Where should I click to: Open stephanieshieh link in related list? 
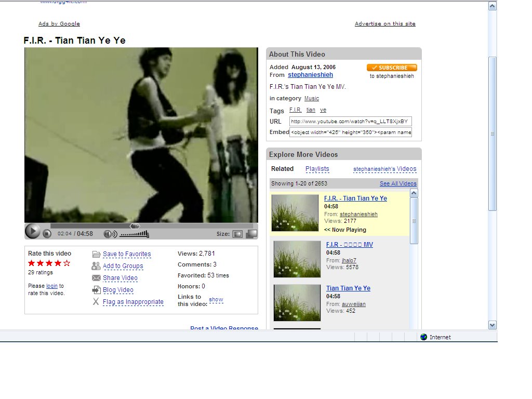pos(358,215)
